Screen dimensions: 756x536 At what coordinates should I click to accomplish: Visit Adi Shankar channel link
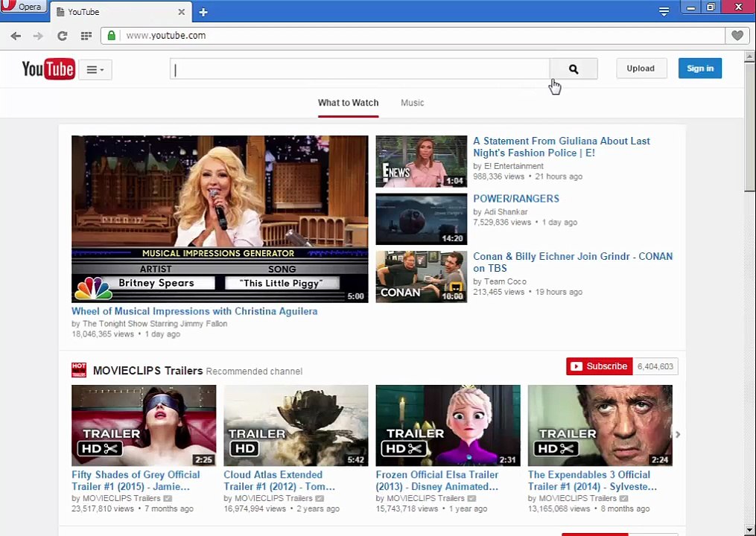click(x=506, y=211)
